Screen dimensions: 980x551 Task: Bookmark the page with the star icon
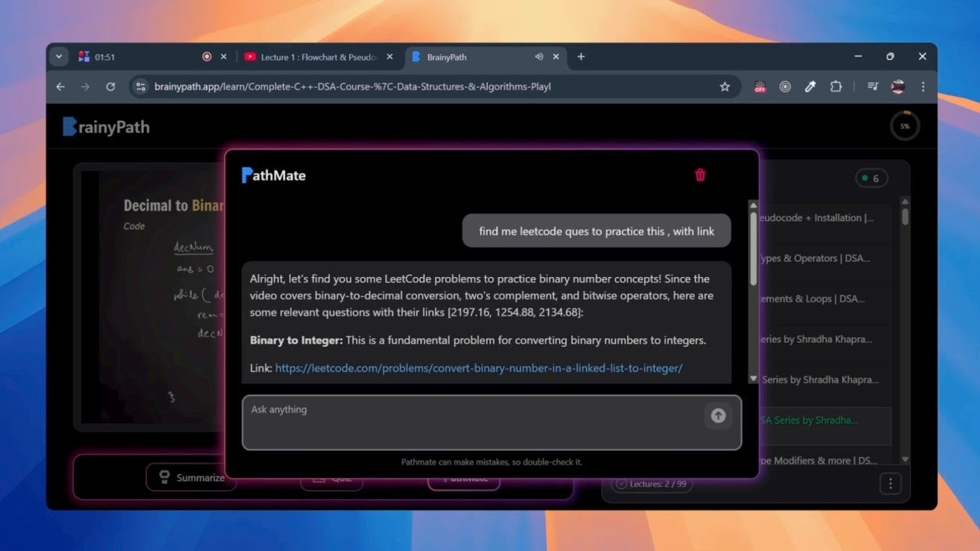point(724,86)
